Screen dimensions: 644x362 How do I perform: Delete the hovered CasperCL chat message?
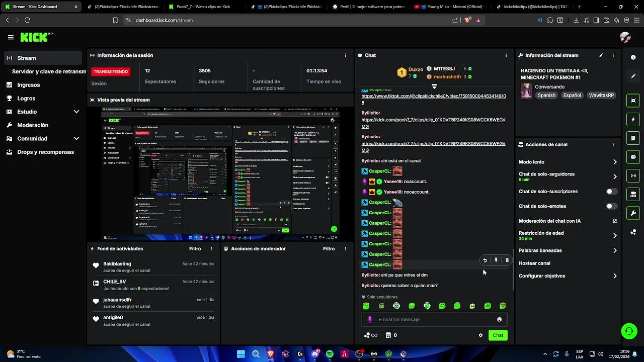point(507,260)
